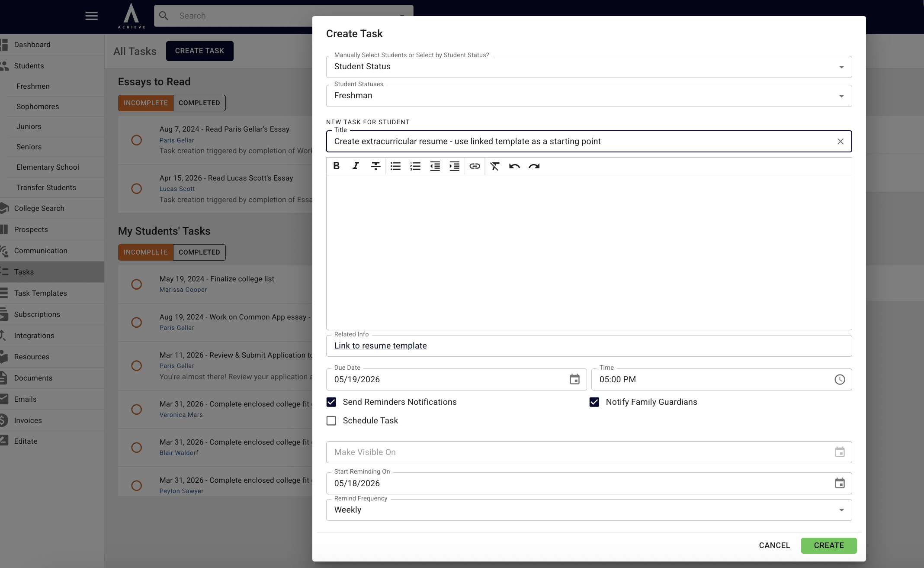Open Seniors student list
Viewport: 924px width, 568px height.
pos(55,147)
